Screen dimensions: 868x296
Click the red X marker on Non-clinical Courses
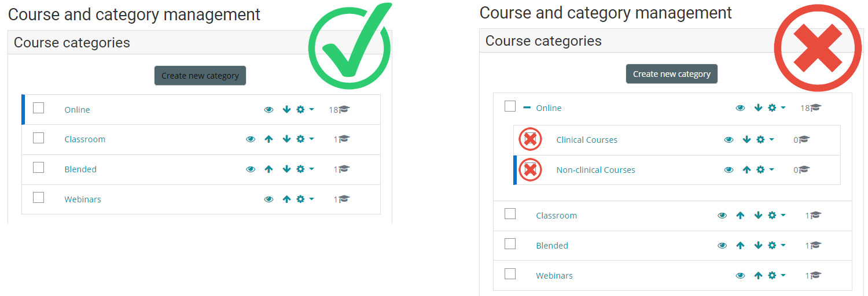click(x=530, y=169)
